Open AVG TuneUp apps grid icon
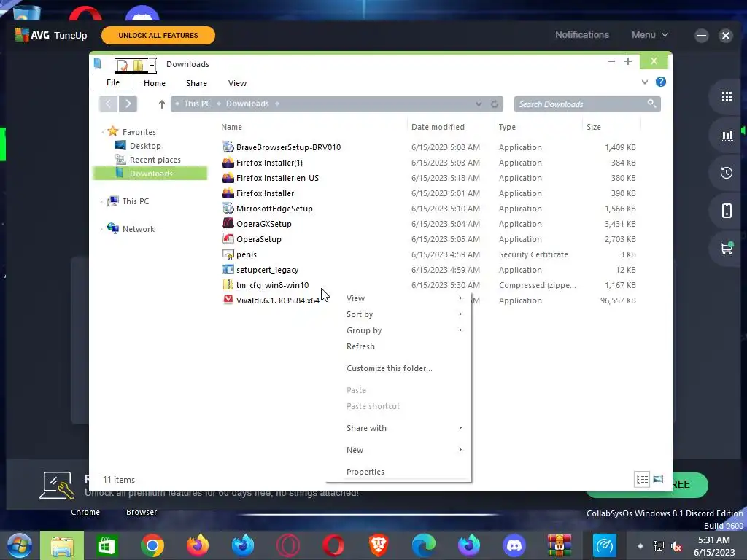This screenshot has height=560, width=747. pos(727,97)
